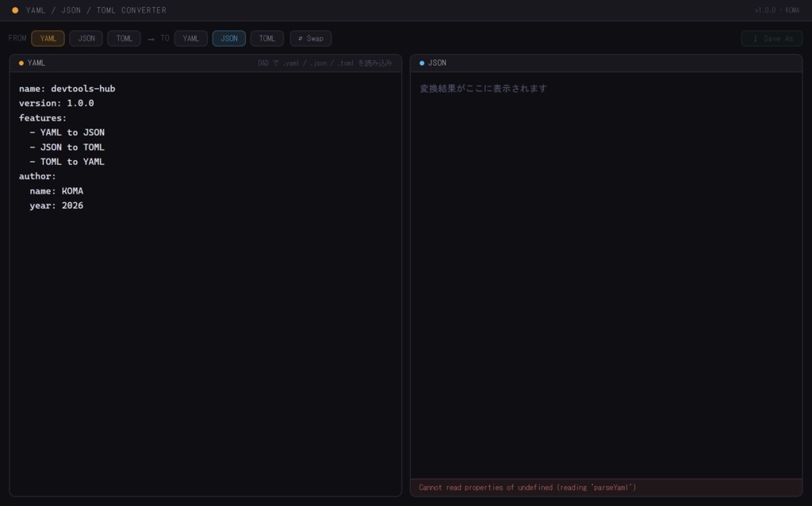The width and height of the screenshot is (812, 506).
Task: Click the Swap formats button
Action: pyautogui.click(x=311, y=38)
